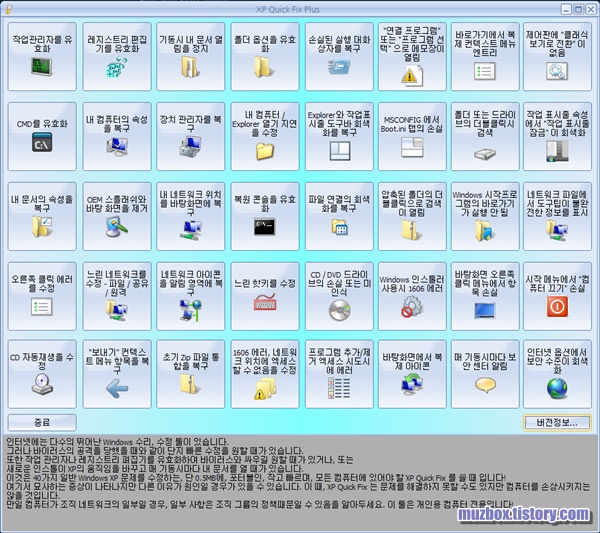
Task: Open the 버전정보... (About) button
Action: point(557,422)
